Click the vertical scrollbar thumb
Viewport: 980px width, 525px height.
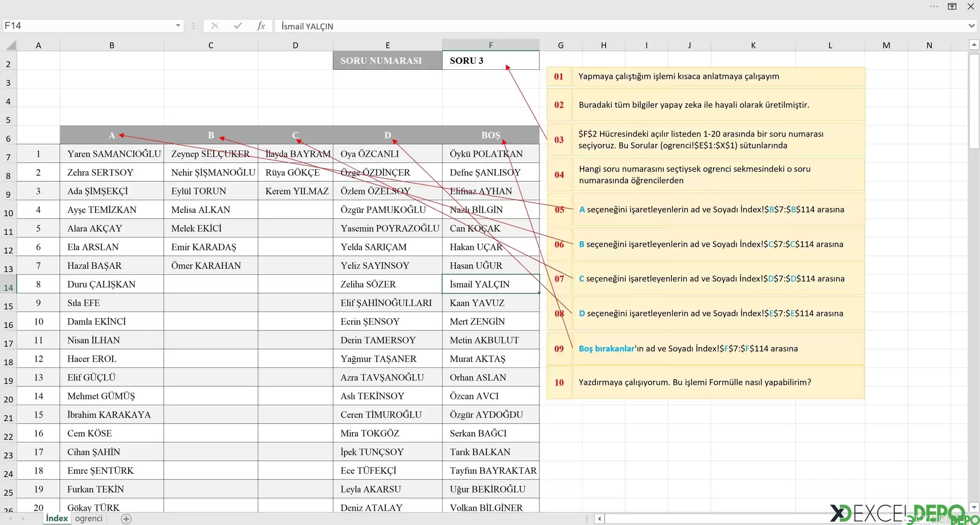click(x=974, y=101)
